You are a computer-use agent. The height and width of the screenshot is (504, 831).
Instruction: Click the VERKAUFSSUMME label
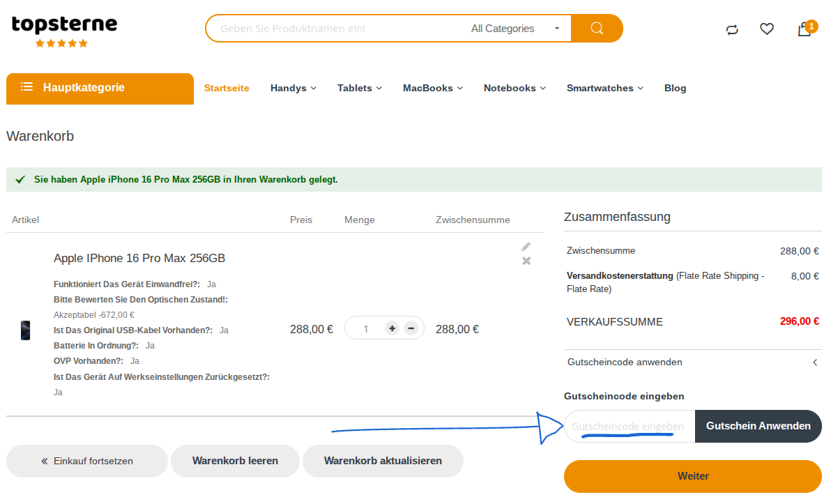click(614, 321)
